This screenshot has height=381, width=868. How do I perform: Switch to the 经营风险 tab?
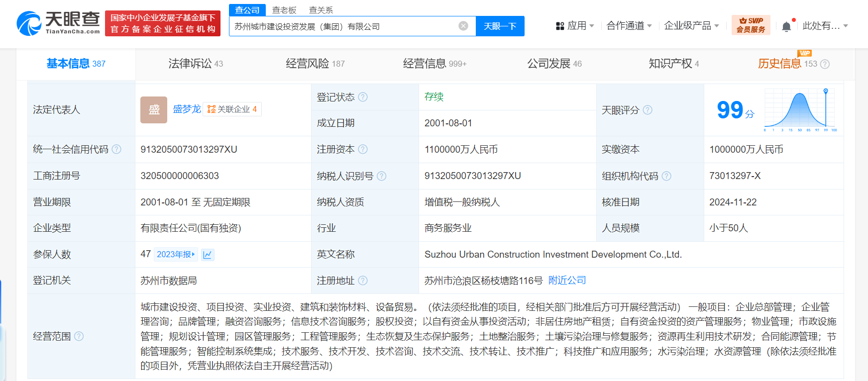tap(315, 64)
